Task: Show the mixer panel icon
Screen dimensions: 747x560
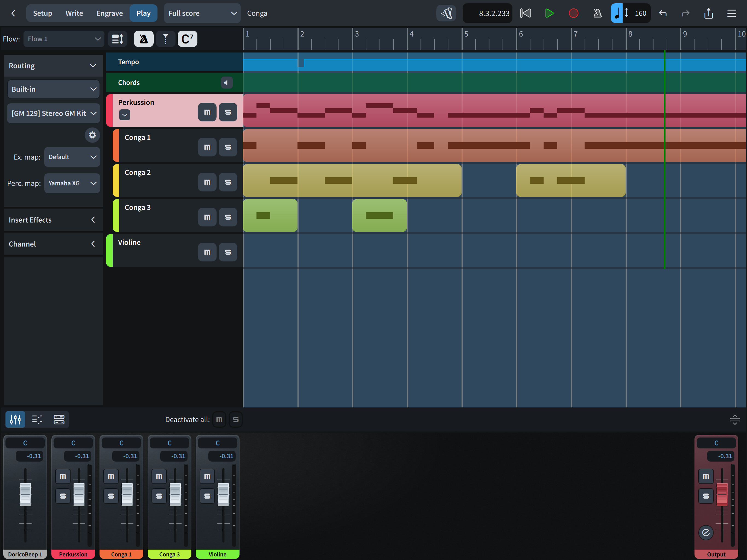Action: click(15, 419)
